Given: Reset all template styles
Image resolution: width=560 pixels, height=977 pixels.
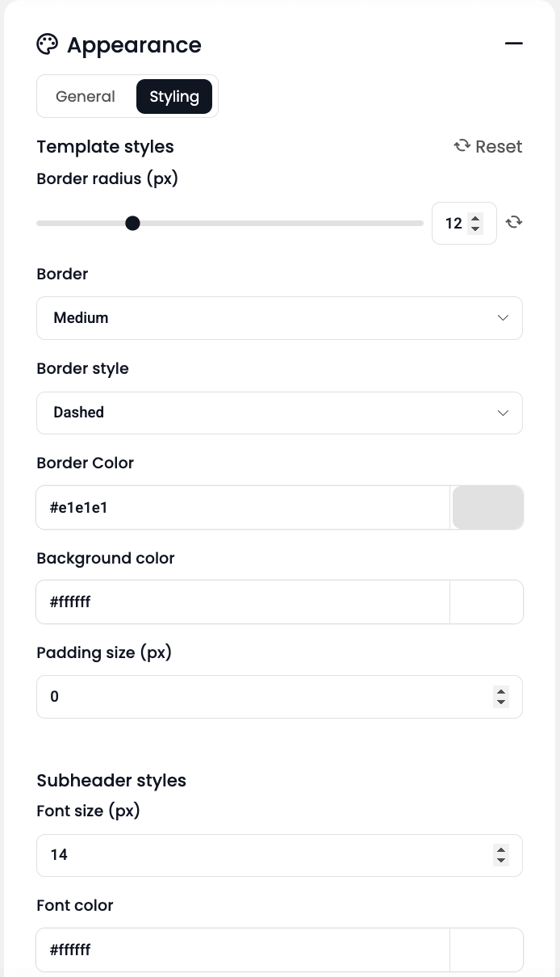Looking at the screenshot, I should tap(488, 146).
